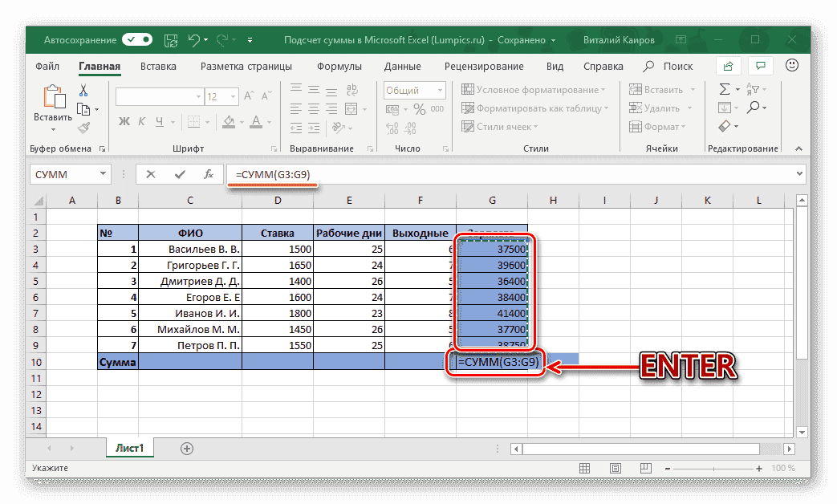Add a new sheet with the plus button
The height and width of the screenshot is (504, 837).
pyautogui.click(x=185, y=448)
